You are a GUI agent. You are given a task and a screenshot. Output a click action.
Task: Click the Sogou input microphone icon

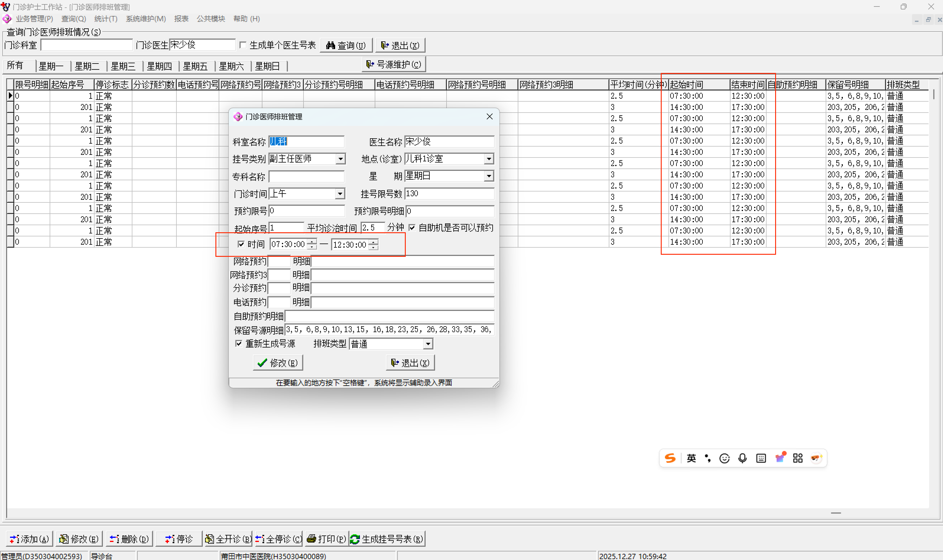tap(742, 458)
